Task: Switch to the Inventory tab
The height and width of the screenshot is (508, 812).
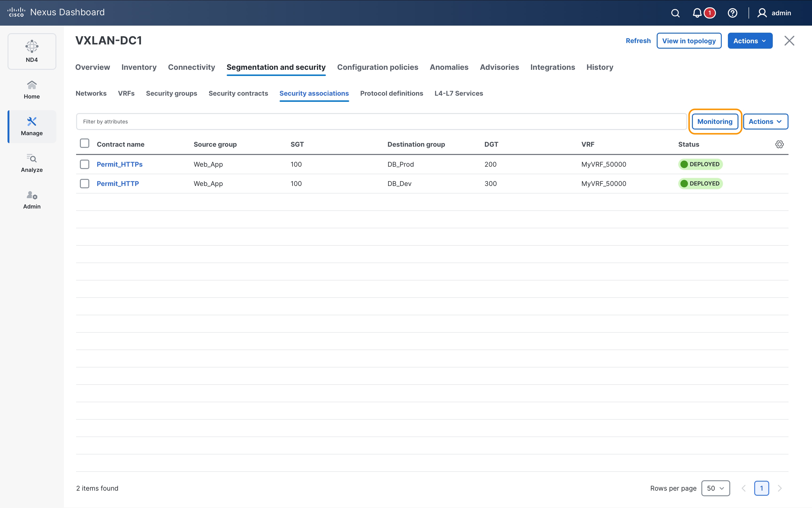Action: [139, 67]
